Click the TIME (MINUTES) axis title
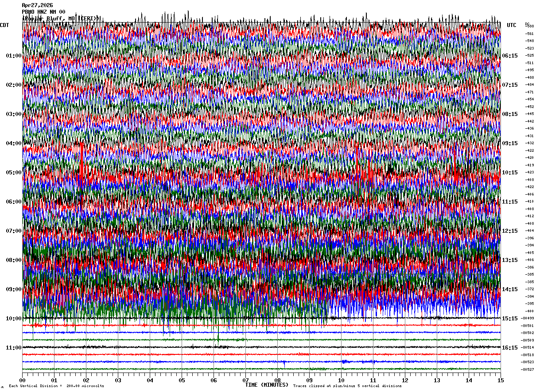Screen dimensions: 536x392 (267, 385)
